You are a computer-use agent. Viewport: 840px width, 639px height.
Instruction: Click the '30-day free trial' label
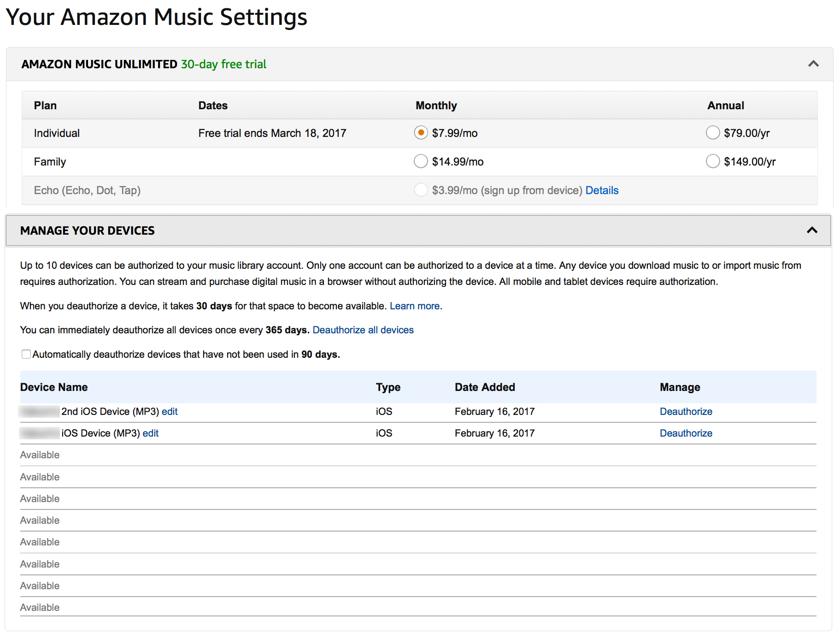point(223,64)
